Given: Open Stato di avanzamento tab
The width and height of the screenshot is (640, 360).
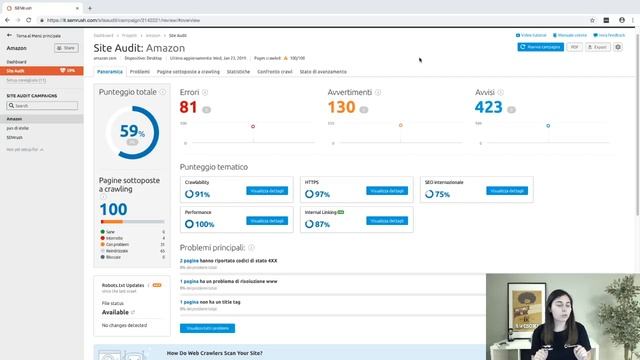Looking at the screenshot, I should pos(323,72).
